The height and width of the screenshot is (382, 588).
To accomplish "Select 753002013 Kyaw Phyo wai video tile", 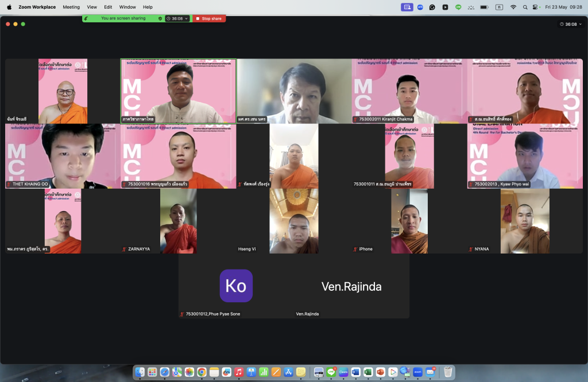I will [x=525, y=156].
